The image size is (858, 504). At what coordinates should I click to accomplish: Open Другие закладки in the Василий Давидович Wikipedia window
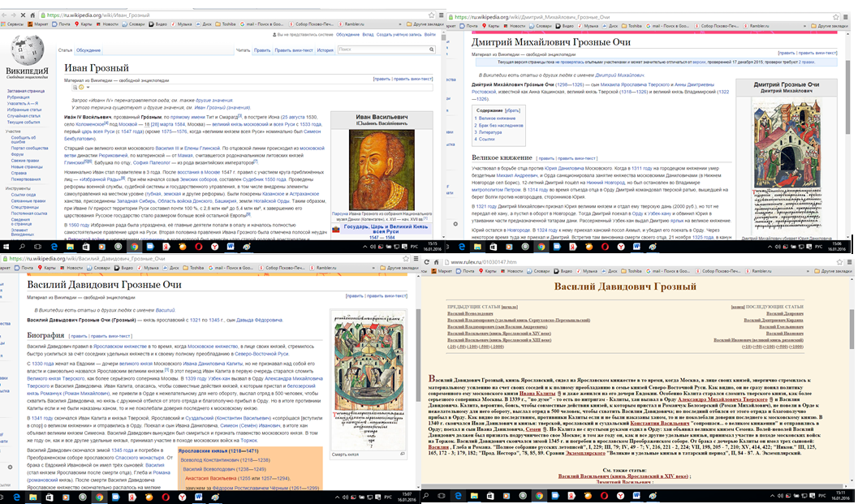[x=399, y=268]
